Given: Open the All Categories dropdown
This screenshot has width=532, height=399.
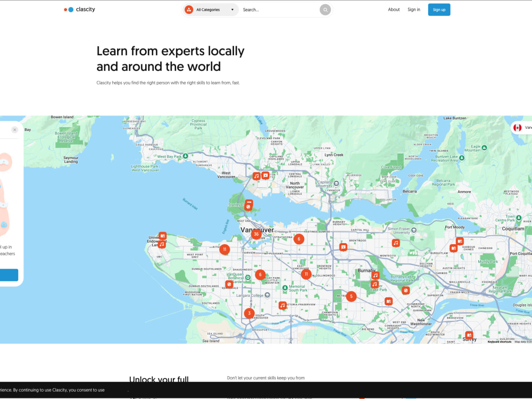Looking at the screenshot, I should click(x=211, y=10).
